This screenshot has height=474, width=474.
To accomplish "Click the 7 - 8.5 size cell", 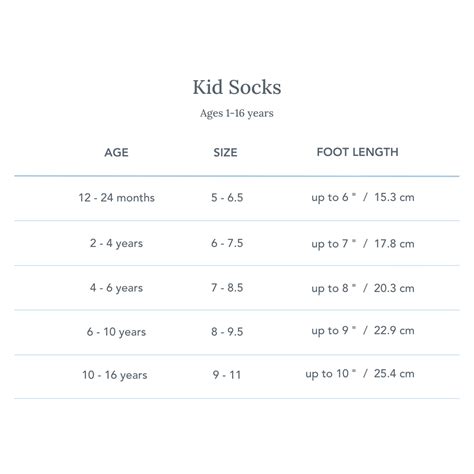I will (227, 288).
